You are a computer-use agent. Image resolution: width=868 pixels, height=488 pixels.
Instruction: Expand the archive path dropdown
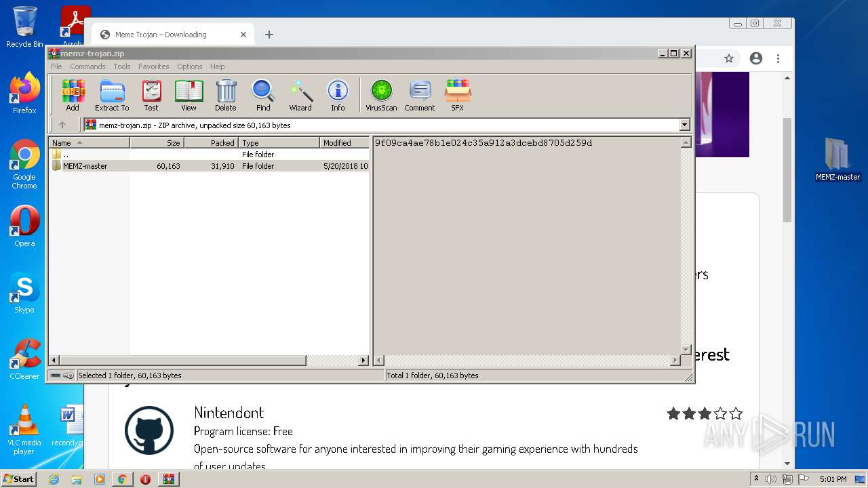[684, 125]
